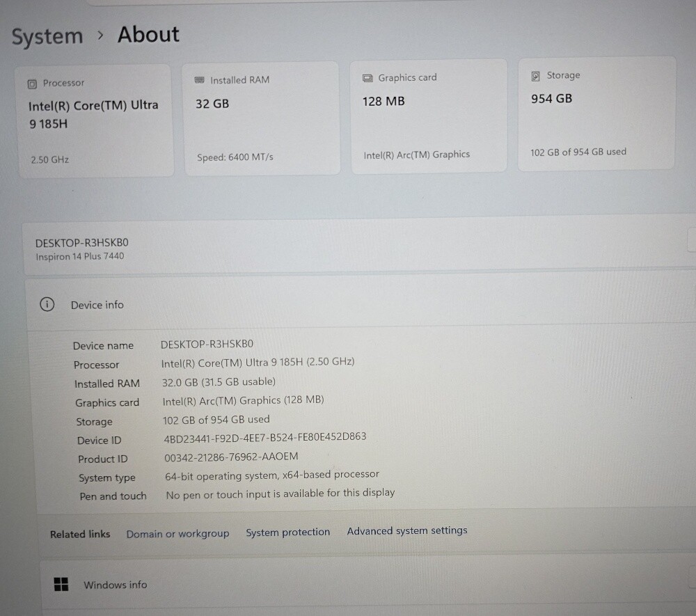Select the Device ID value 4BD23441
696x616 pixels.
point(265,438)
